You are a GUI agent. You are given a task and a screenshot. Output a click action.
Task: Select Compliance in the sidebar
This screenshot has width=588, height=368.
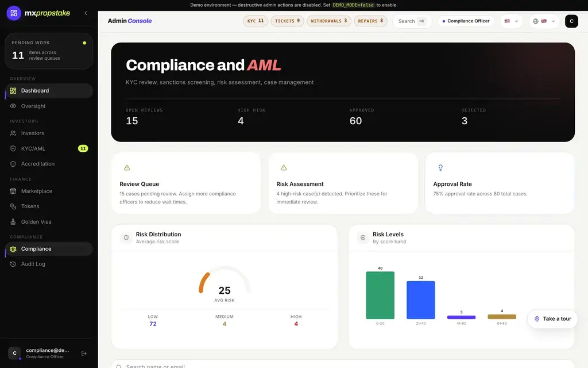[49, 249]
